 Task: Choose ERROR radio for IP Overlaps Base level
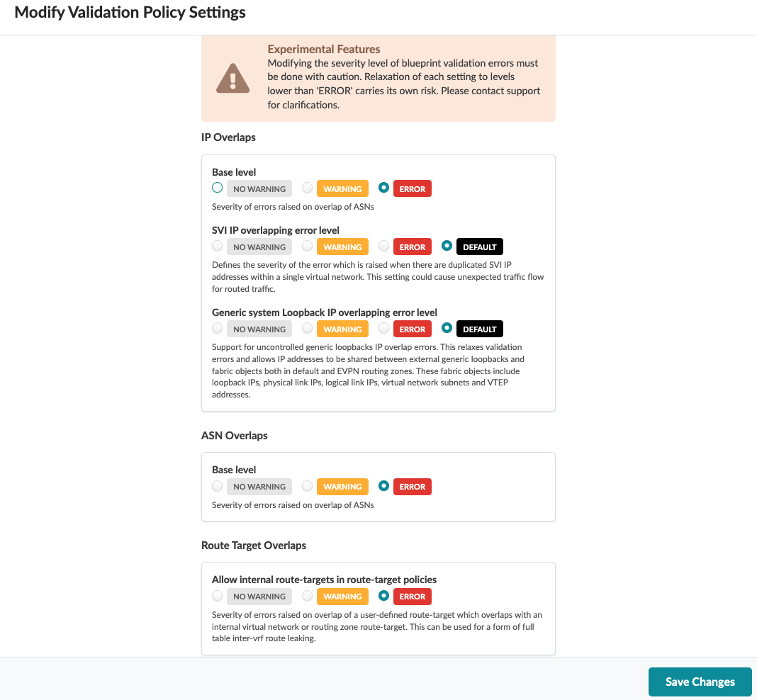coord(384,188)
